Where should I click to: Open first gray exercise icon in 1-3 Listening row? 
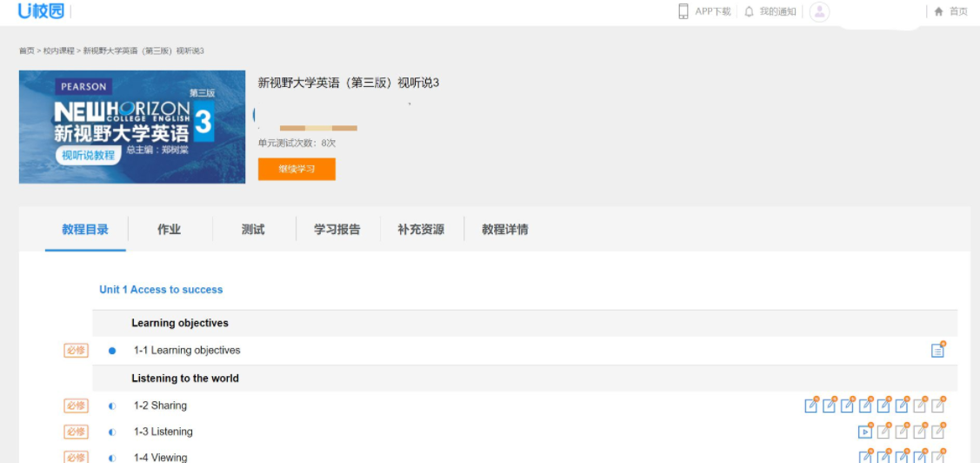883,432
